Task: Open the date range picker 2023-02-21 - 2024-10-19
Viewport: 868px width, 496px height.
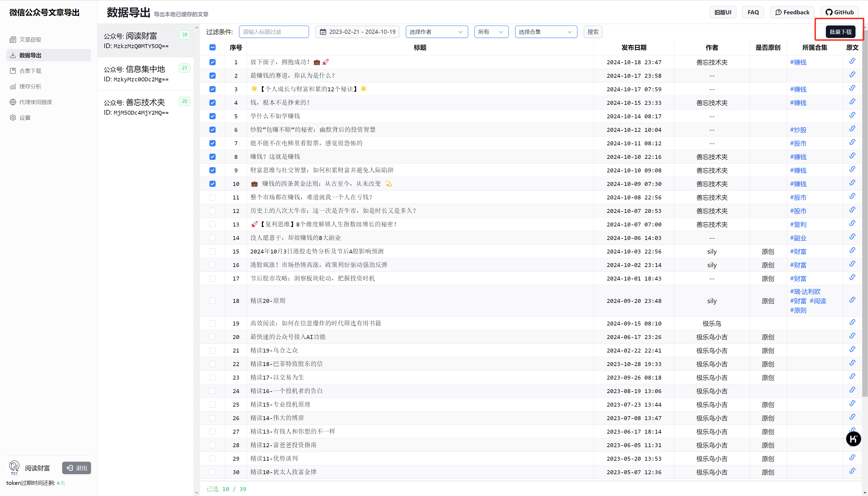Action: [357, 32]
